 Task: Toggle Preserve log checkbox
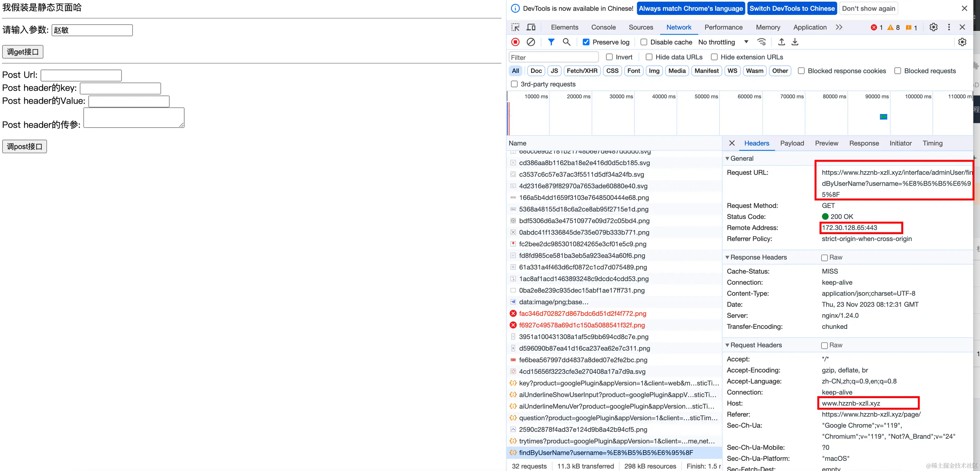coord(586,42)
